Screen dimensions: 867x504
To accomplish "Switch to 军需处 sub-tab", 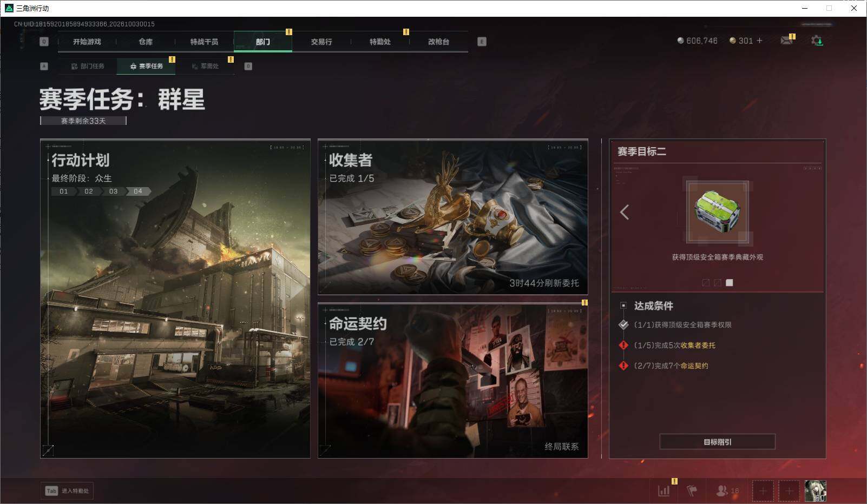I will tap(205, 66).
